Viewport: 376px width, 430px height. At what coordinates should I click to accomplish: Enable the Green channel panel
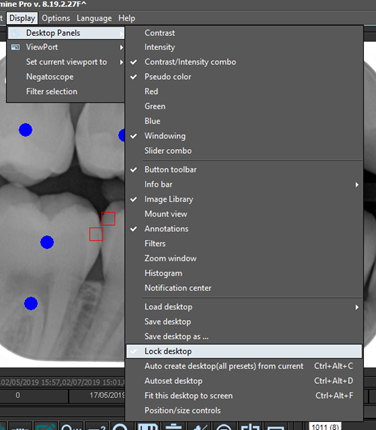244,106
